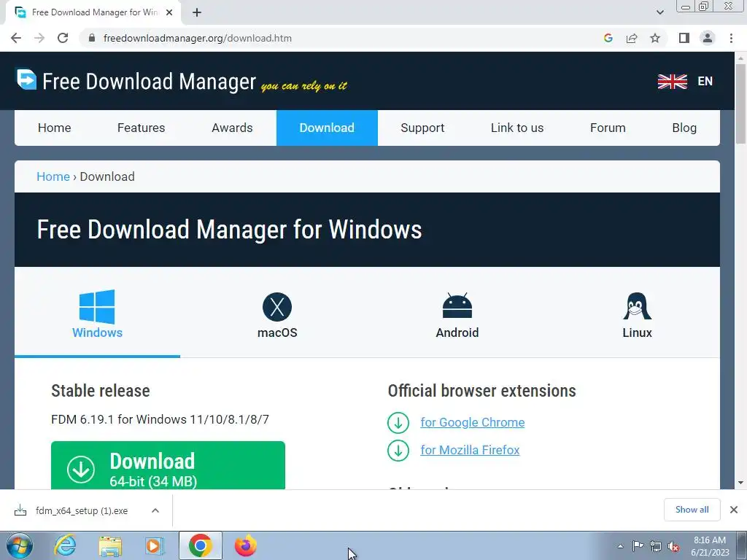
Task: Click download circle icon beside Google Chrome
Action: (398, 422)
